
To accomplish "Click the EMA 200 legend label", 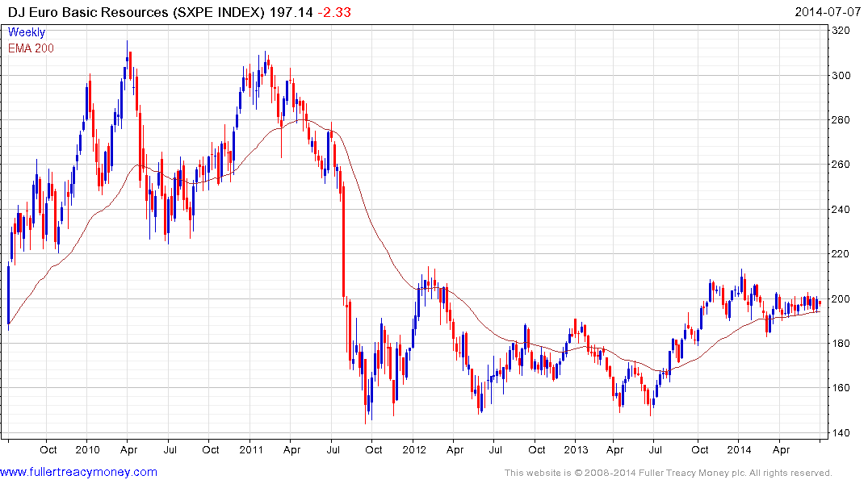I will pos(31,48).
